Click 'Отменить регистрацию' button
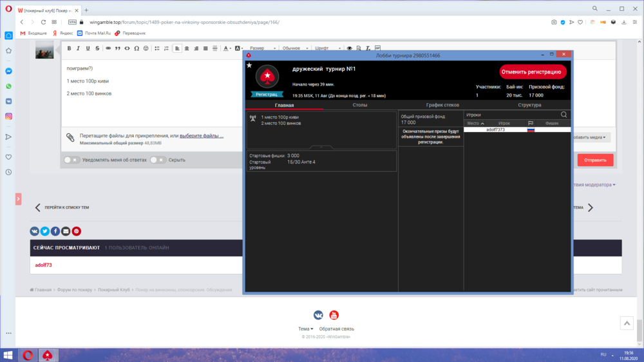This screenshot has width=644, height=362. click(x=533, y=71)
